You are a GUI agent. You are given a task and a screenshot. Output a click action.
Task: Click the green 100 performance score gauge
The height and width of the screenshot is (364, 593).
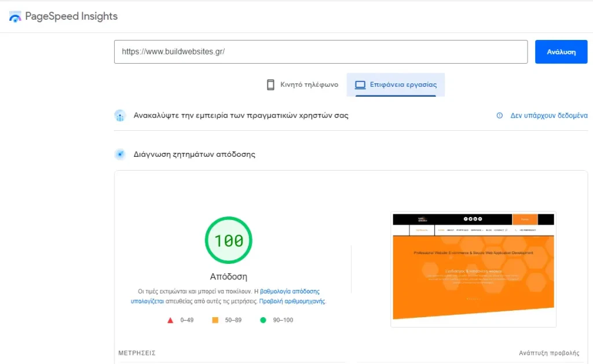point(229,240)
